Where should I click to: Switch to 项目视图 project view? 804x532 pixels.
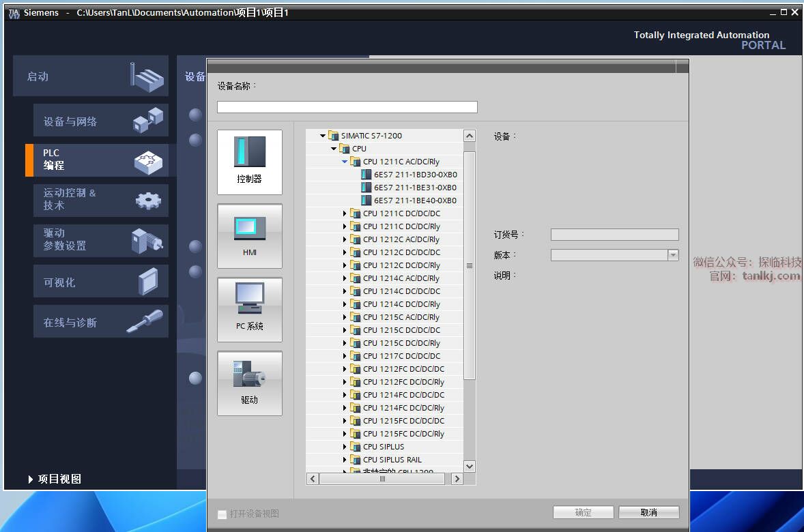[x=55, y=479]
